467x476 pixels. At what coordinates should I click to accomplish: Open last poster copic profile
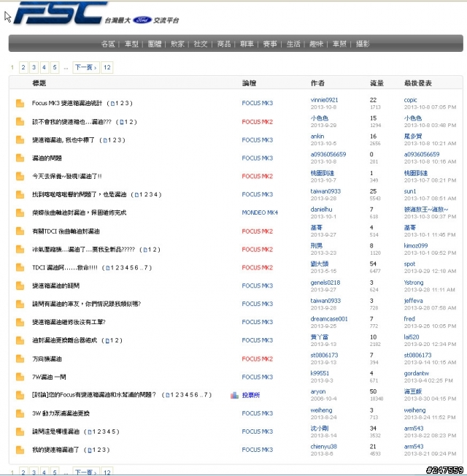(410, 100)
